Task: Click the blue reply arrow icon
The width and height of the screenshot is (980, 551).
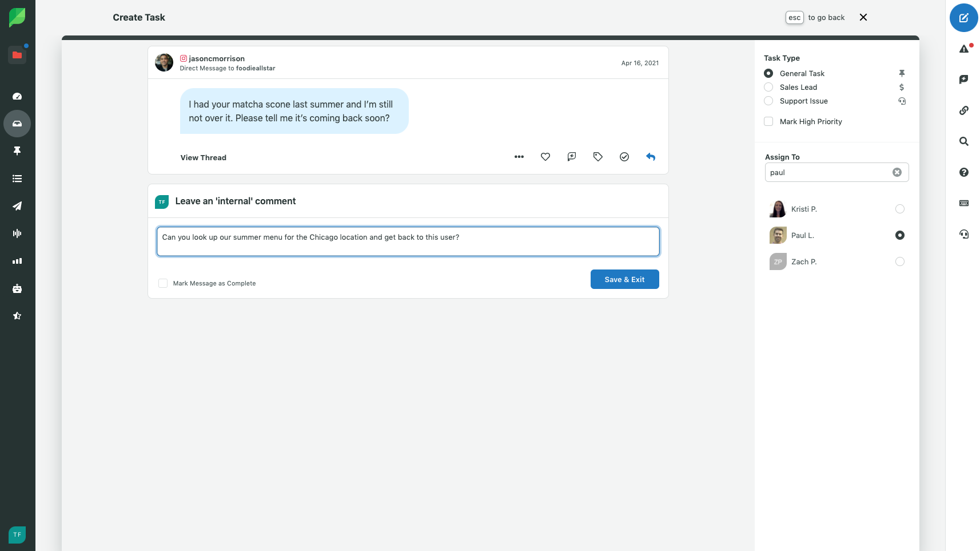Action: [x=651, y=157]
